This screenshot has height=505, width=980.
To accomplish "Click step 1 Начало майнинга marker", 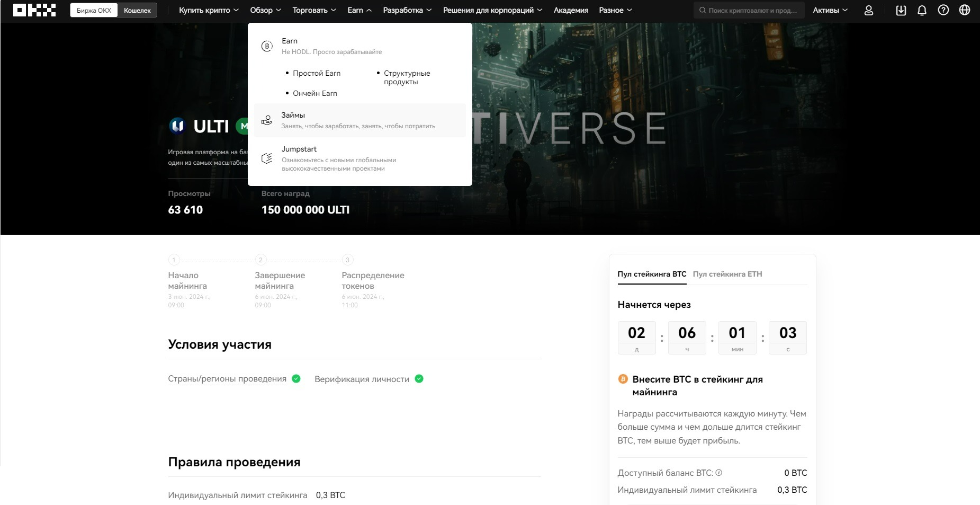I will pos(174,260).
